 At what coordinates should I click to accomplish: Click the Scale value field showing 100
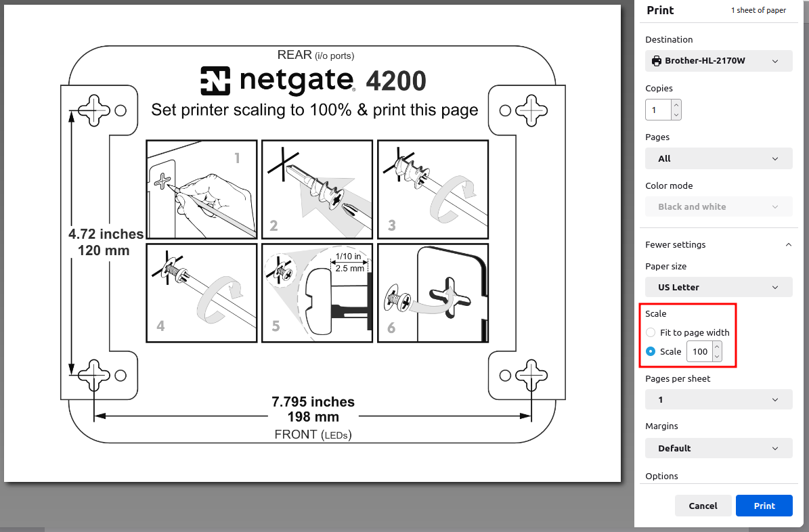[699, 351]
